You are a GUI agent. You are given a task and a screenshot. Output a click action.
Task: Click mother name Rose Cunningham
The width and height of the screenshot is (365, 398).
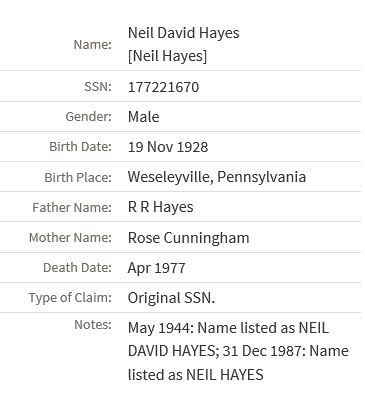pyautogui.click(x=189, y=238)
